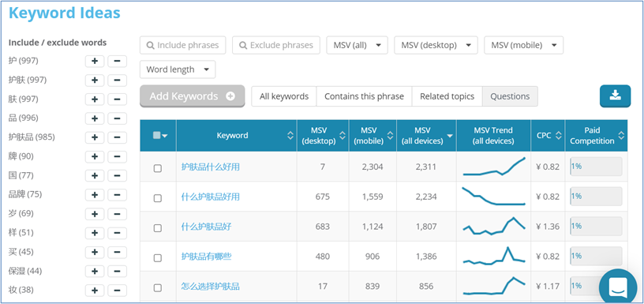Include 牌 (90) with plus icon
The height and width of the screenshot is (304, 644).
[x=95, y=156]
